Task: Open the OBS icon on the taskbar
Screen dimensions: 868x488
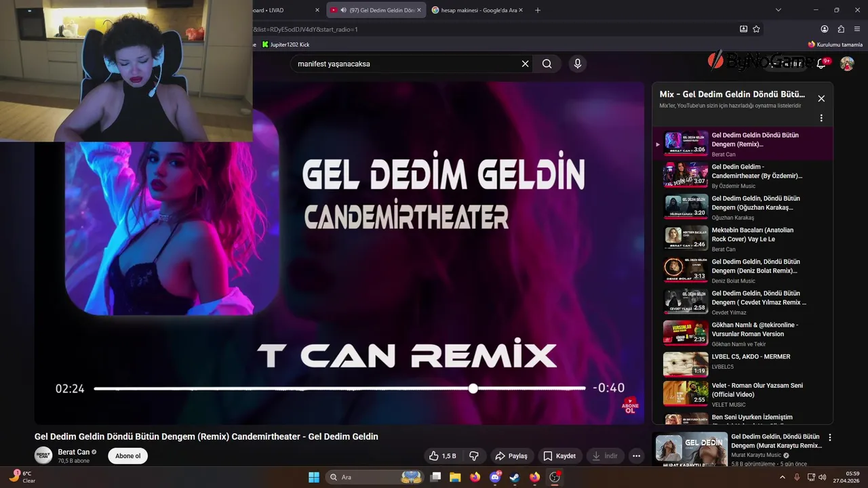Action: tap(555, 477)
